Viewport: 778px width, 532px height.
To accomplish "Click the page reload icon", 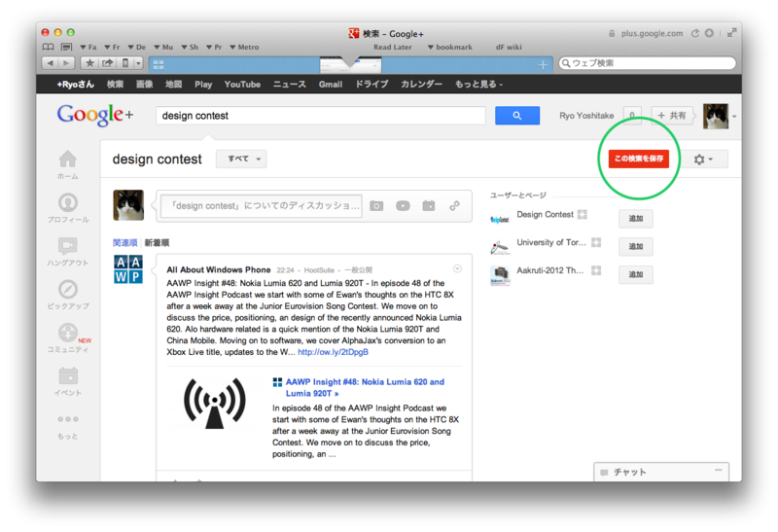I will pos(695,33).
